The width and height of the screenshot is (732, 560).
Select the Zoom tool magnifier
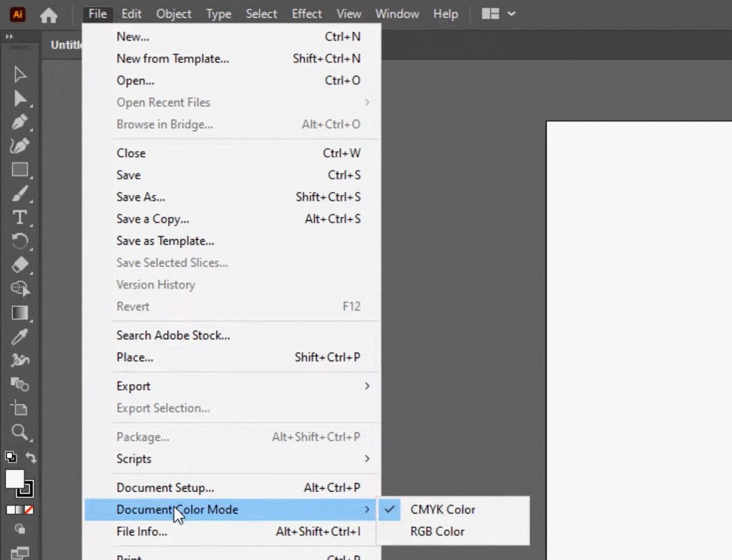pos(20,433)
